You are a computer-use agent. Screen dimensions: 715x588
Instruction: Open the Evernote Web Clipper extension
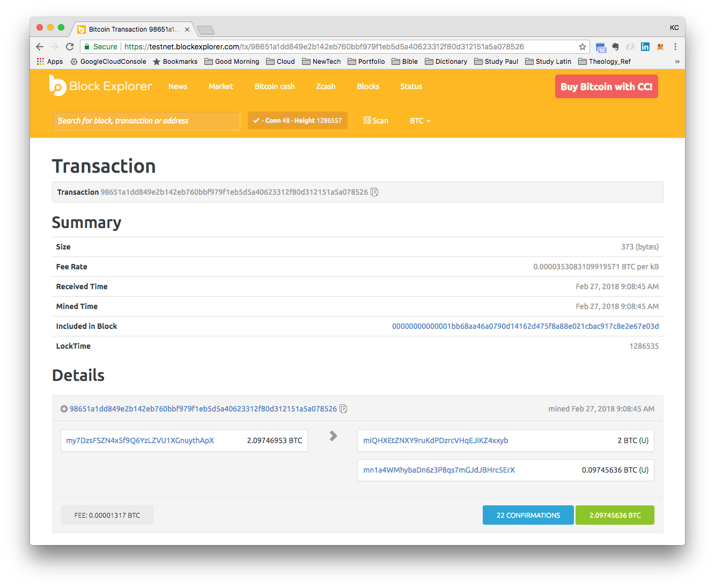(615, 47)
